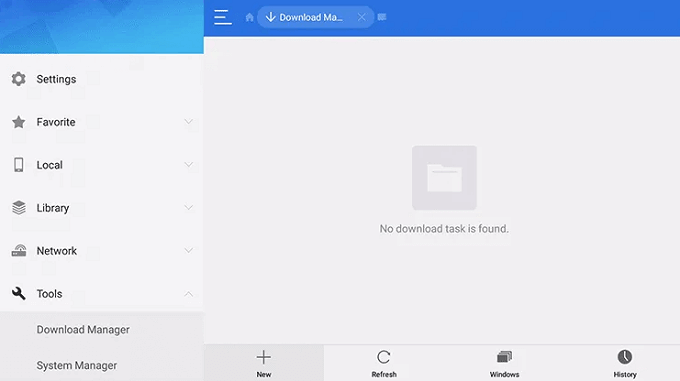680x381 pixels.
Task: Open the hamburger menu icon
Action: point(222,17)
